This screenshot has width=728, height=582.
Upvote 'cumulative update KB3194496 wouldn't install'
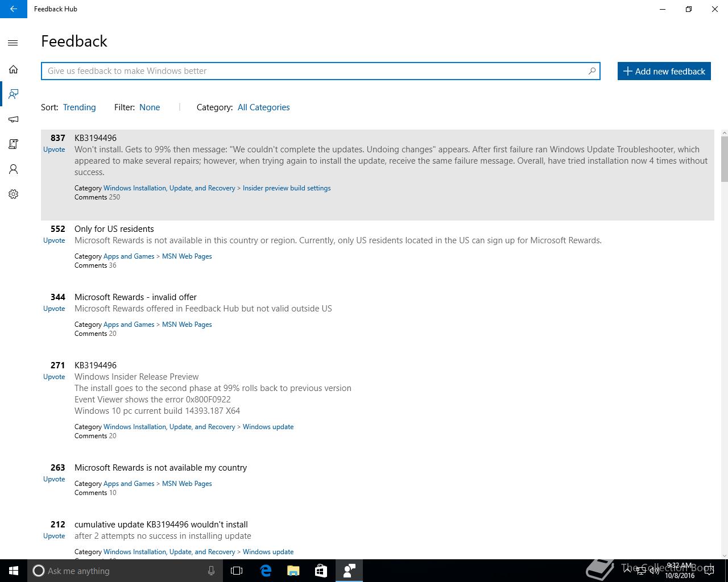tap(54, 536)
